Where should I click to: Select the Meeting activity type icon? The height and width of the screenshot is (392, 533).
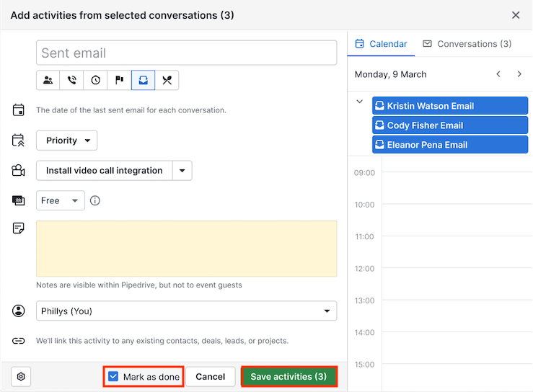tap(48, 80)
